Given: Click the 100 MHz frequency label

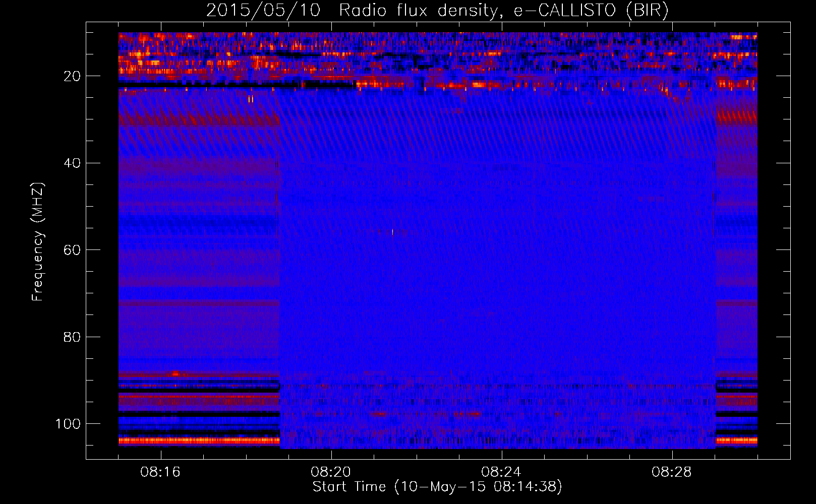Looking at the screenshot, I should tap(68, 424).
